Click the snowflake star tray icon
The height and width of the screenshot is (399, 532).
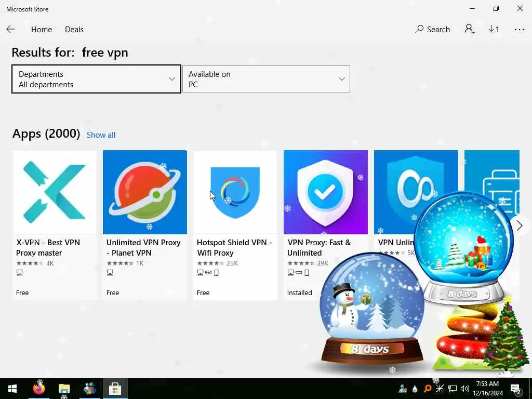440,389
